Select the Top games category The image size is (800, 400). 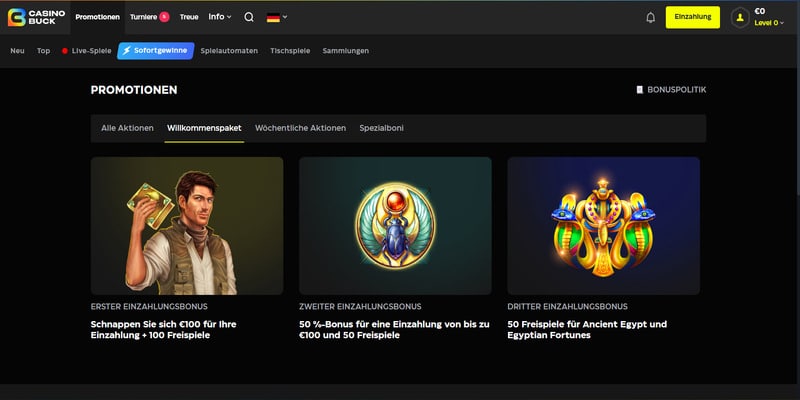(x=43, y=51)
